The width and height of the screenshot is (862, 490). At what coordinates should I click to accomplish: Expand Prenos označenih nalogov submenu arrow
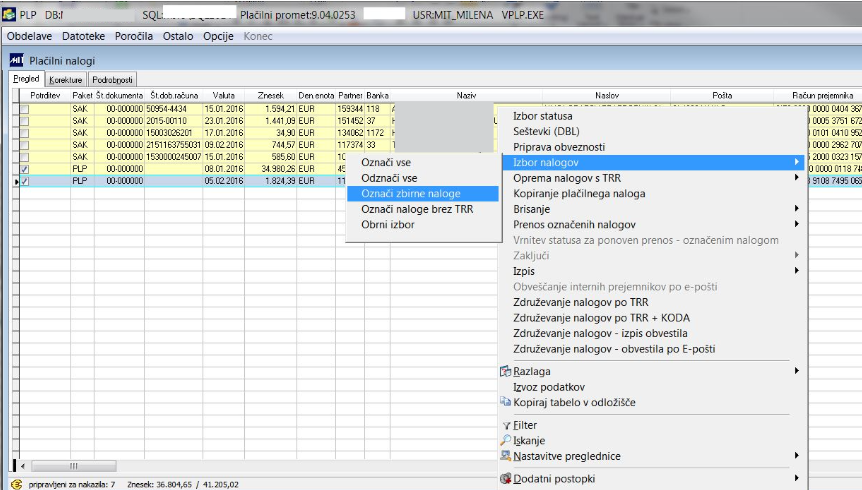coord(796,224)
